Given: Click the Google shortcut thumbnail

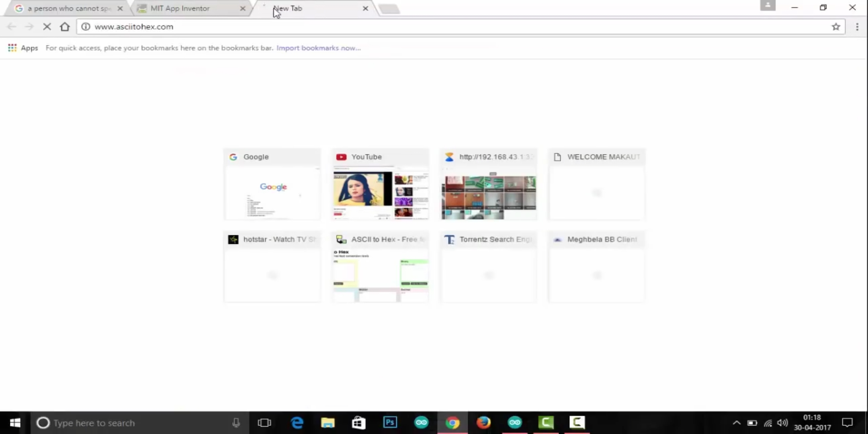Looking at the screenshot, I should pos(272,183).
